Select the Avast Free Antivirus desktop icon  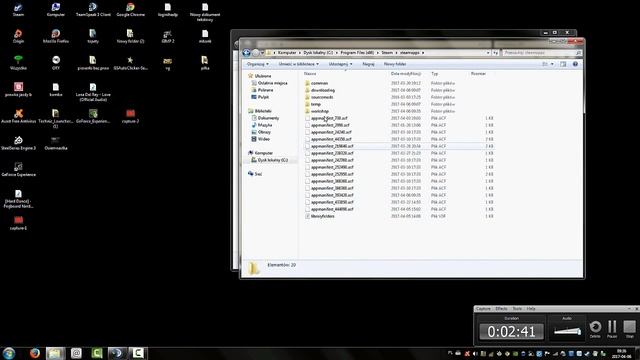(18, 116)
